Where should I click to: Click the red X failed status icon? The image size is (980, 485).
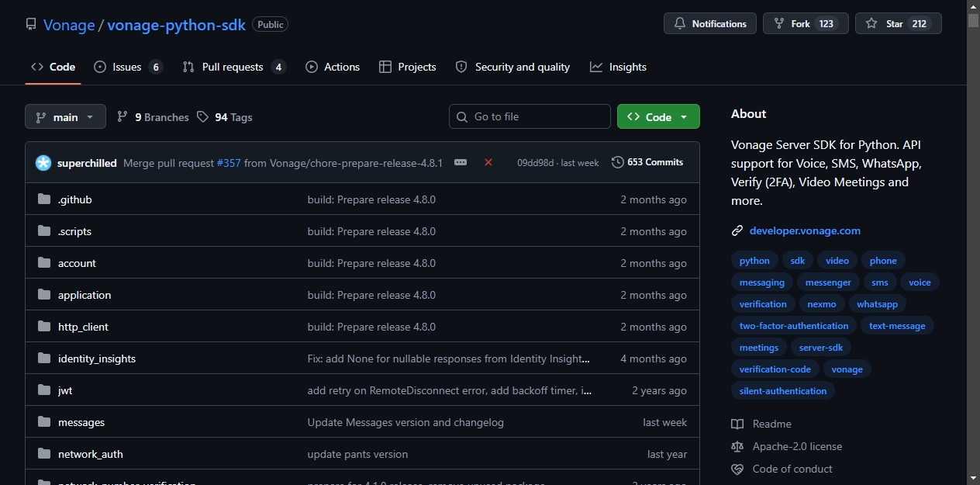[x=488, y=162]
